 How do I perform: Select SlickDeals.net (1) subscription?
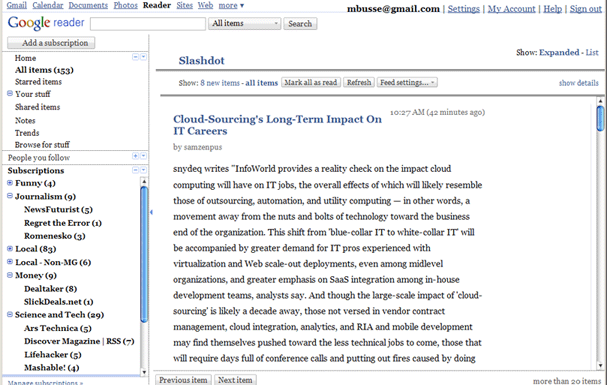[x=58, y=302]
